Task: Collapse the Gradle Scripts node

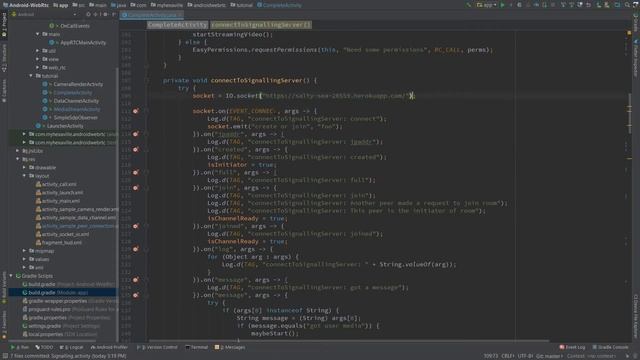Action: click(11, 276)
